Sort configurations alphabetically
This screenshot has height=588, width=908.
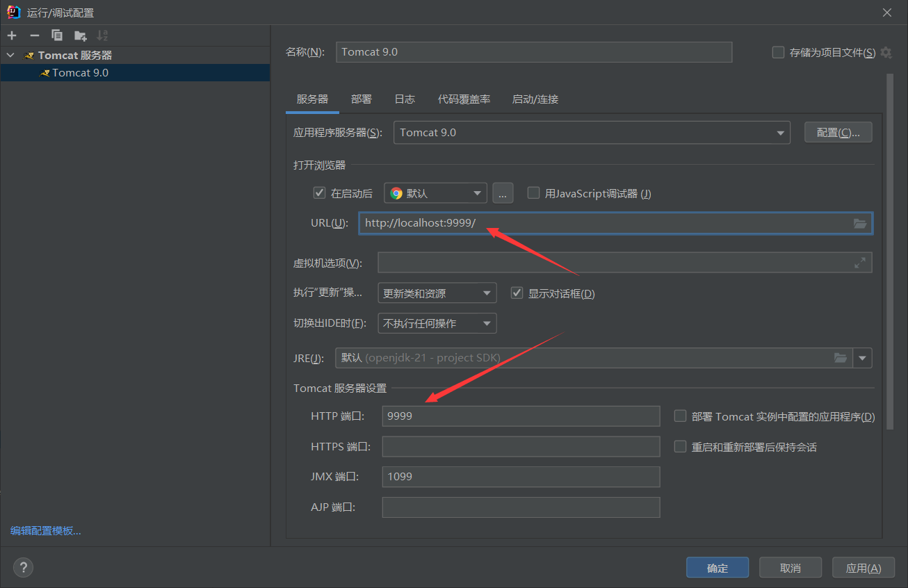click(x=102, y=35)
